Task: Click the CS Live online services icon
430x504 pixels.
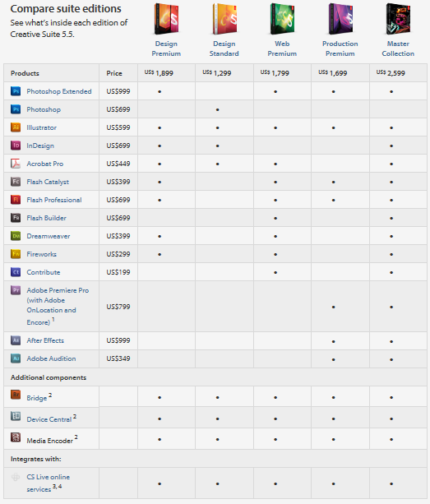Action: tap(16, 477)
